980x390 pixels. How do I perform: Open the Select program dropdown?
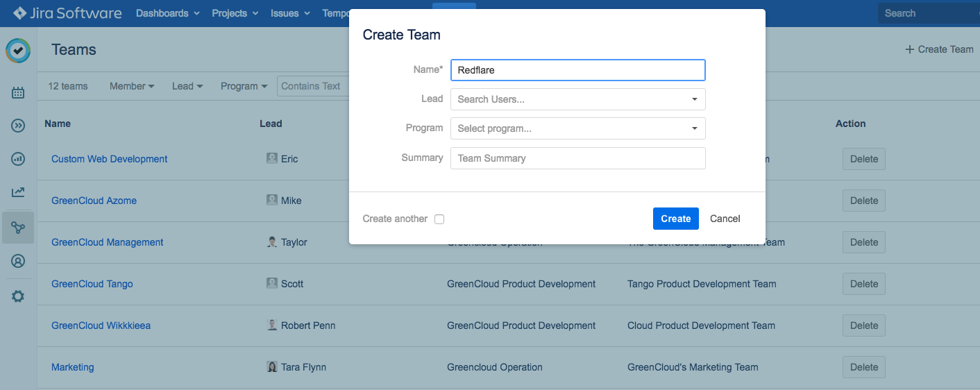577,128
